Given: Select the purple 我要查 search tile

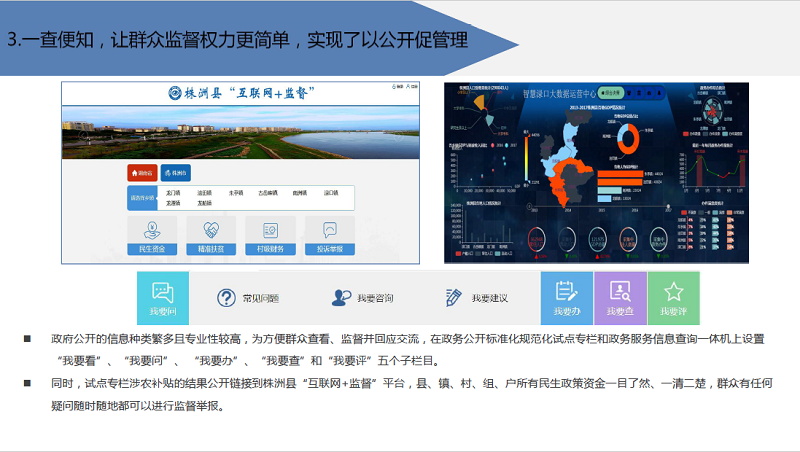Looking at the screenshot, I should click(620, 298).
